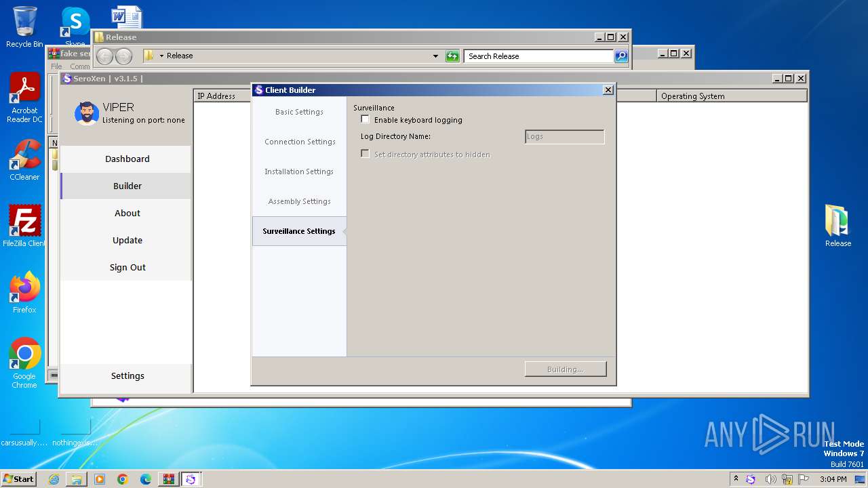Click the Log Directory Name field
This screenshot has width=868, height=488.
pos(564,136)
